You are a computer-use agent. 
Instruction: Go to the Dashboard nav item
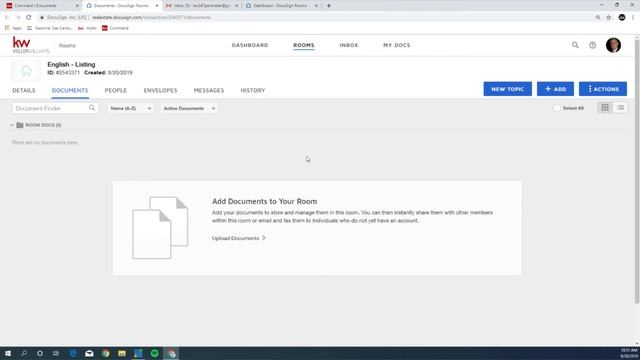pos(250,45)
